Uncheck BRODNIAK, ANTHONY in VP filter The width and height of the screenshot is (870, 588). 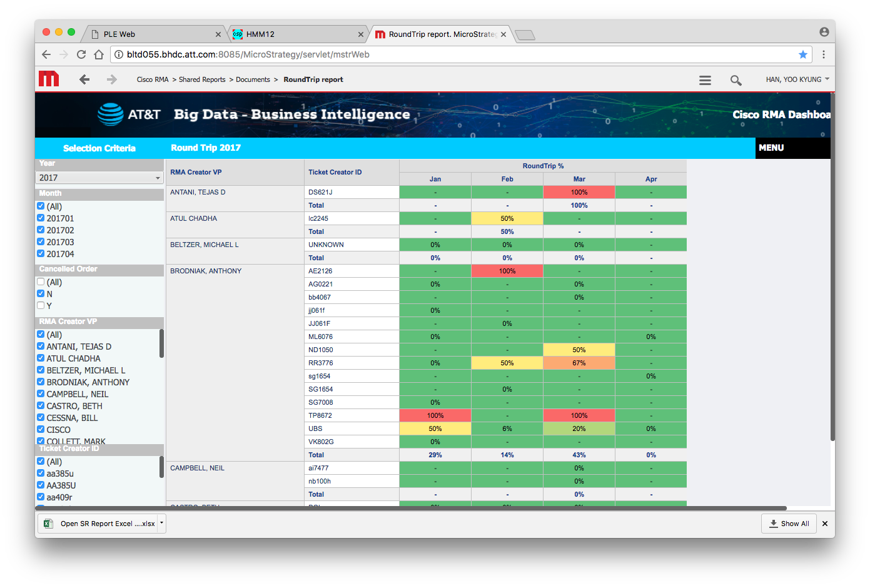(41, 382)
